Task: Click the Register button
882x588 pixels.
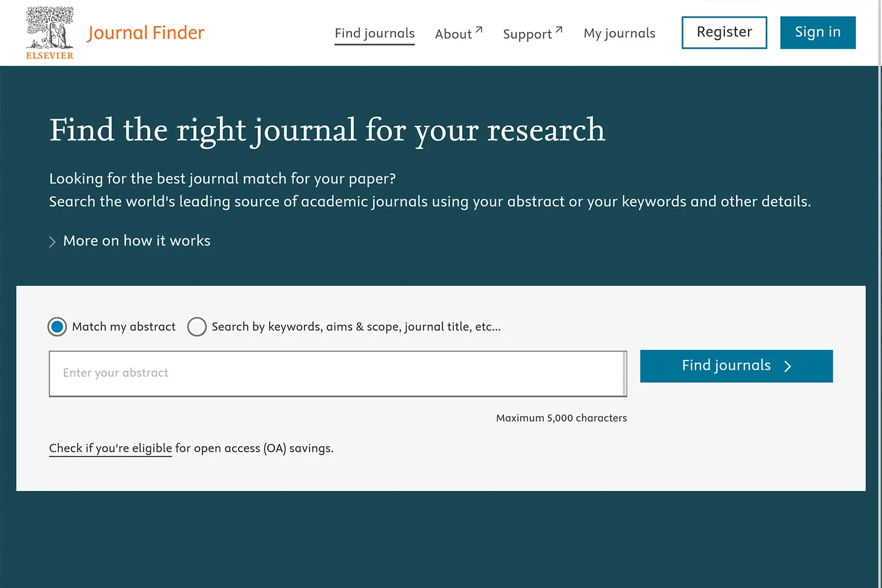Action: point(724,32)
